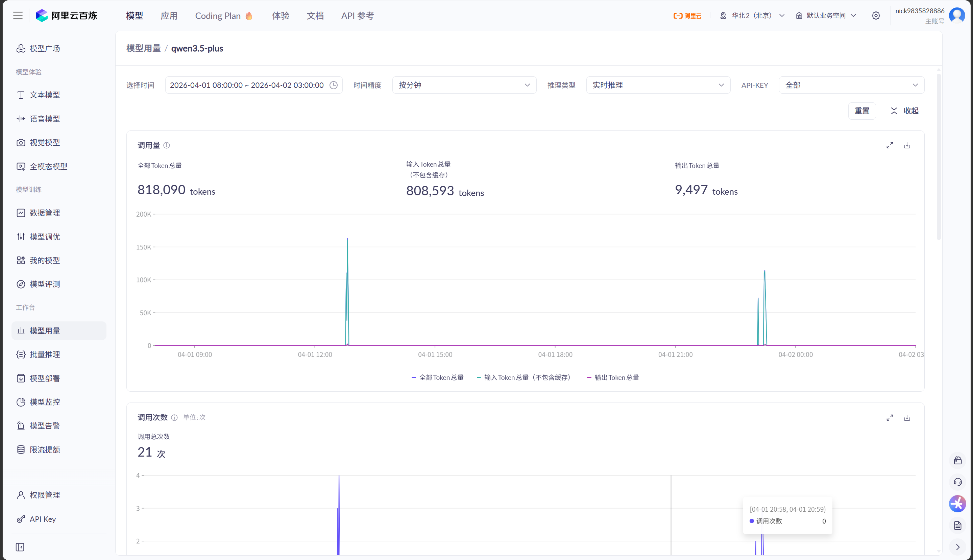Click the 阿里云 brand link

(687, 16)
